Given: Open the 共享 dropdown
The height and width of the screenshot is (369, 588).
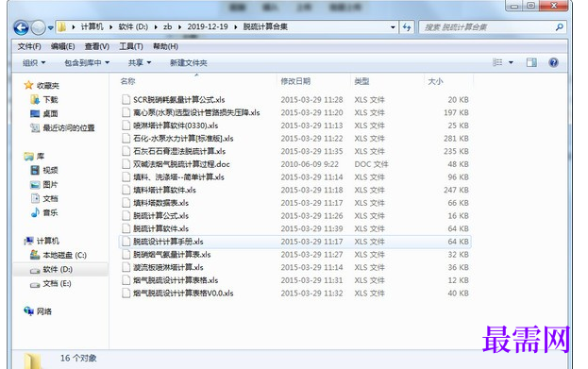Looking at the screenshot, I should click(x=140, y=62).
